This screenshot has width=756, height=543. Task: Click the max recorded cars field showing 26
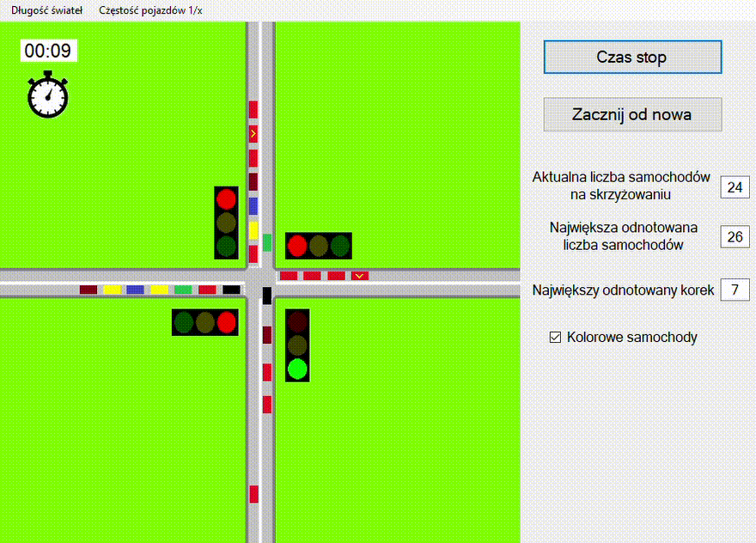(735, 237)
